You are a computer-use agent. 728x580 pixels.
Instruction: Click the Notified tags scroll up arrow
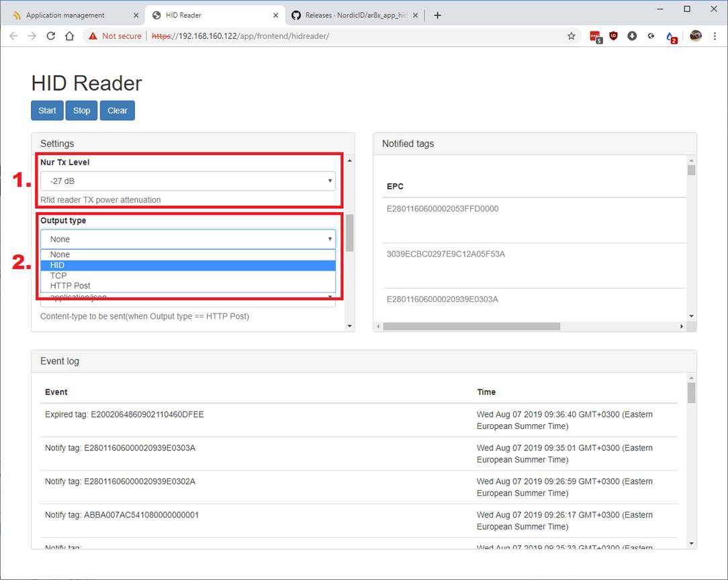(691, 160)
